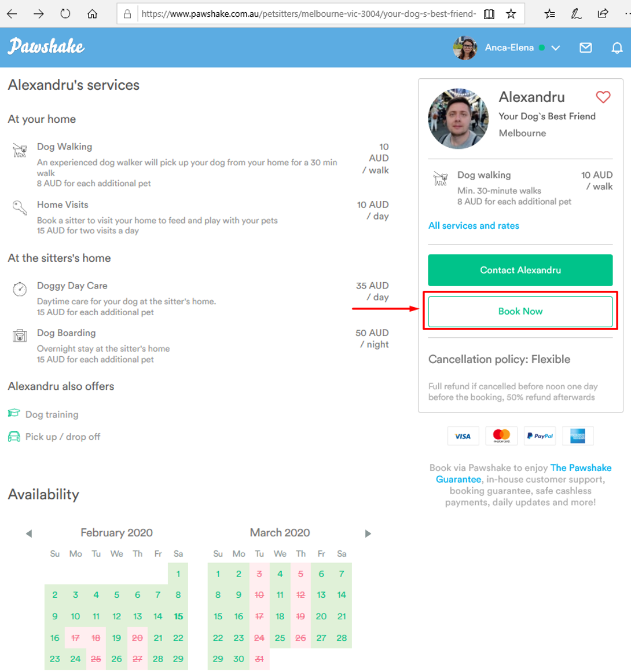The width and height of the screenshot is (631, 672).
Task: Click the Book Now button
Action: pyautogui.click(x=520, y=312)
